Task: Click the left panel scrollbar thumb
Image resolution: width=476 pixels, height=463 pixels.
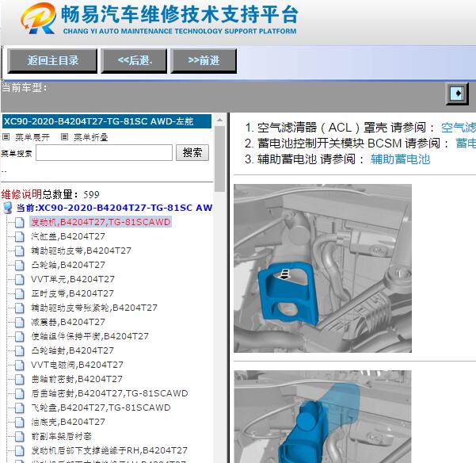Action: [x=220, y=159]
